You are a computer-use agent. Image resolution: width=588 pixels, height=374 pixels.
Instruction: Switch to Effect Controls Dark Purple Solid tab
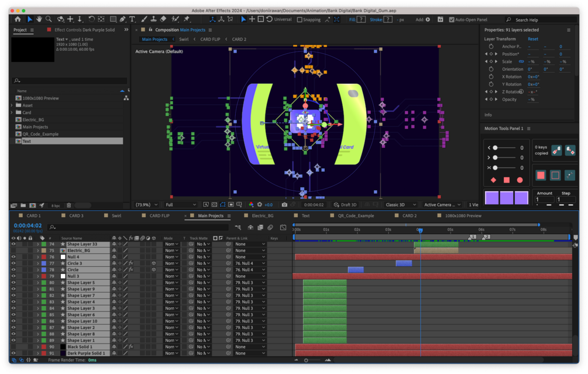pos(84,30)
